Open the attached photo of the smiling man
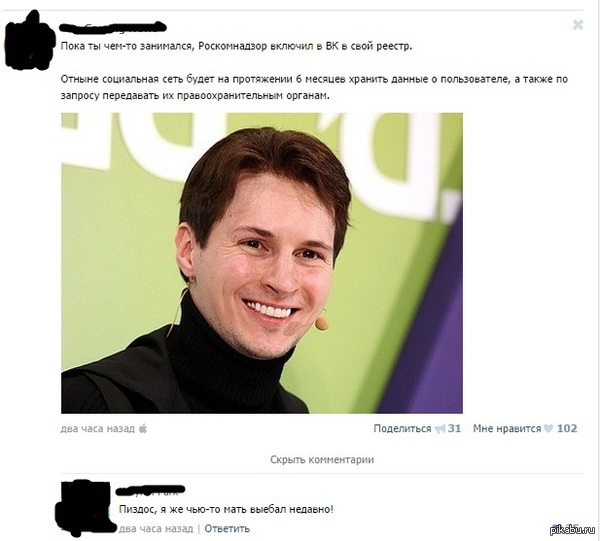 click(262, 263)
